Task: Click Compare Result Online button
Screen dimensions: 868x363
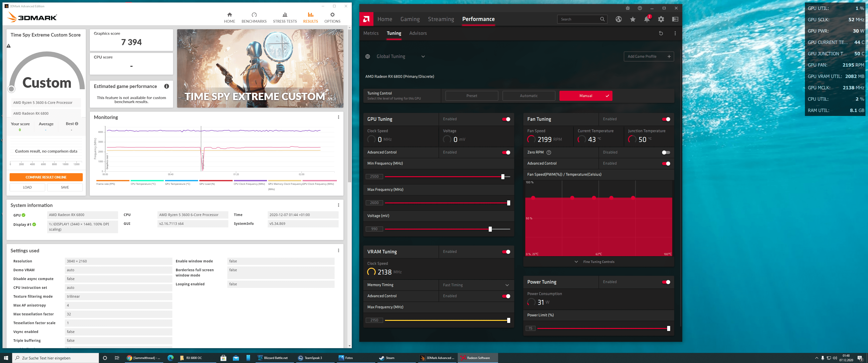Action: coord(46,177)
